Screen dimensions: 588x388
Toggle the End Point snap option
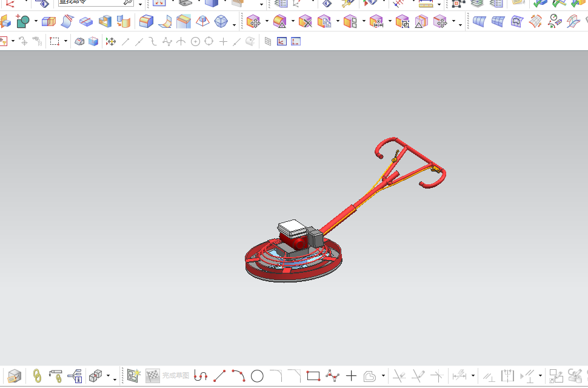(x=125, y=42)
